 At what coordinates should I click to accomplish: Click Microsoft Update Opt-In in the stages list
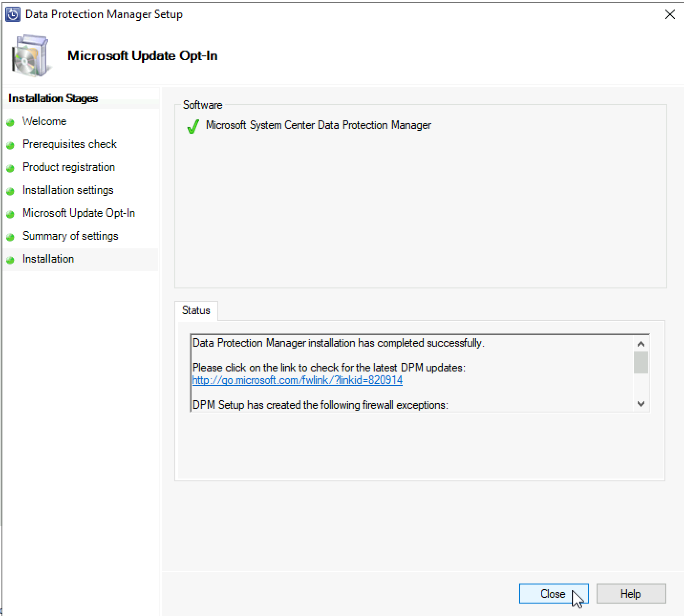coord(79,213)
